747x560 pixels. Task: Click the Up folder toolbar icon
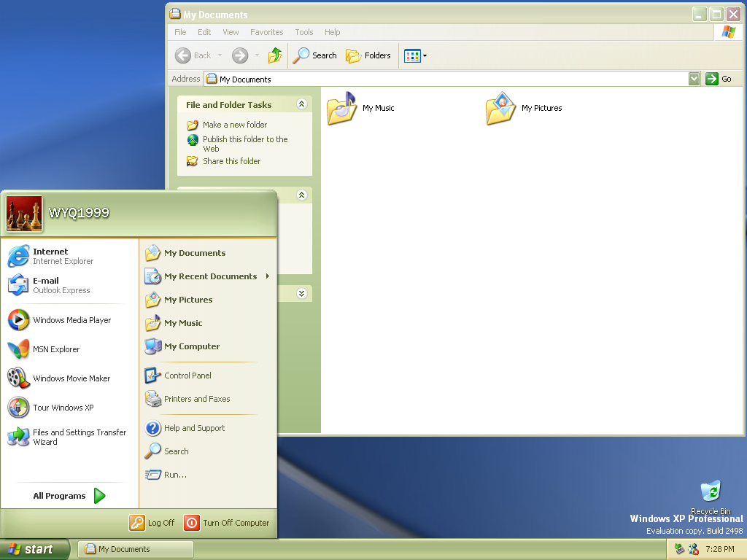[275, 55]
